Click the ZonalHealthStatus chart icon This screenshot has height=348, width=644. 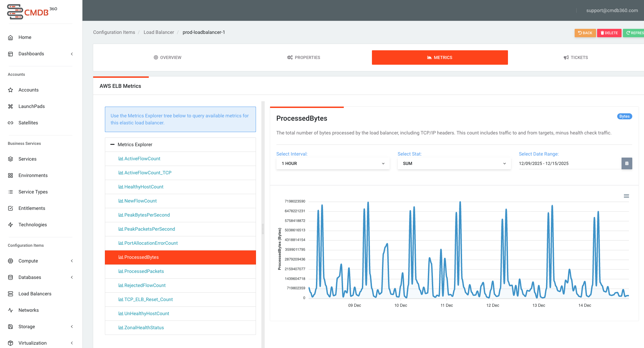(x=121, y=328)
